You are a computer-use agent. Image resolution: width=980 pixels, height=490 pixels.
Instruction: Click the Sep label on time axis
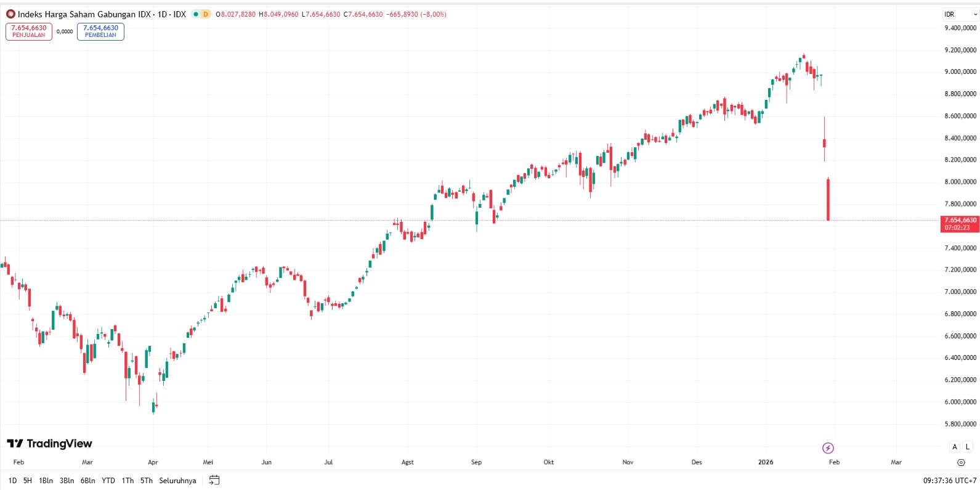tap(476, 462)
